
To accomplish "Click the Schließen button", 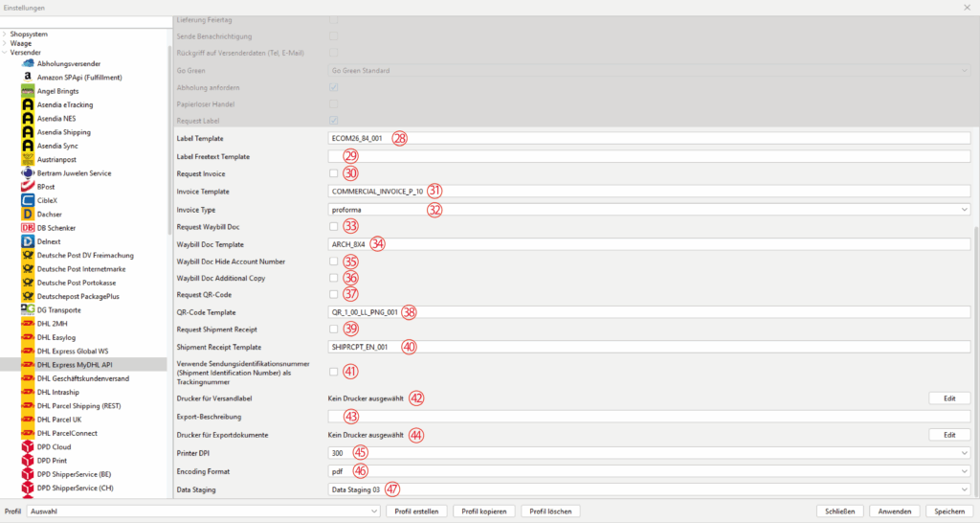I will click(x=840, y=512).
